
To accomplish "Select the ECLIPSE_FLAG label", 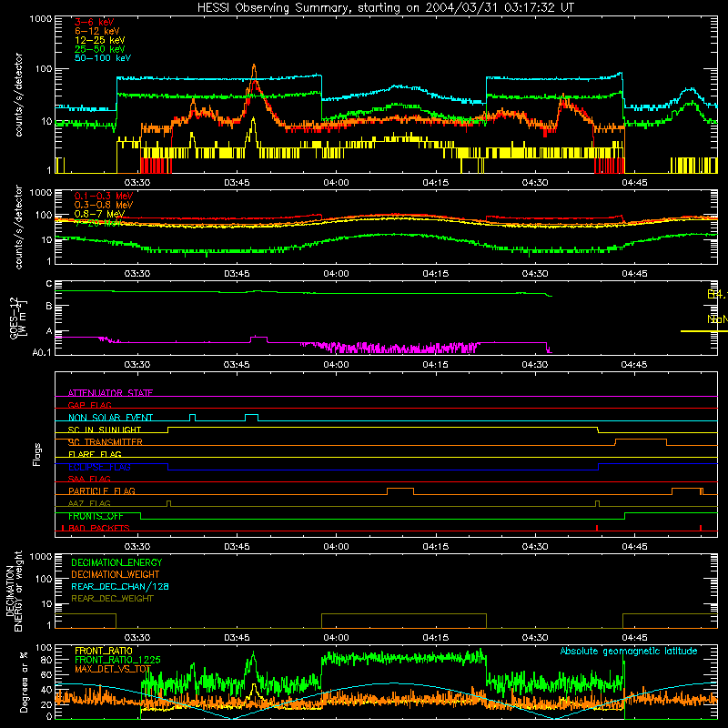I will (99, 467).
